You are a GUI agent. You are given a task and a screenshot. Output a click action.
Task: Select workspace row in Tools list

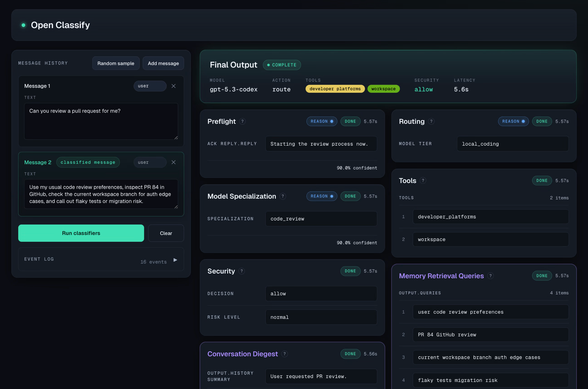(491, 239)
